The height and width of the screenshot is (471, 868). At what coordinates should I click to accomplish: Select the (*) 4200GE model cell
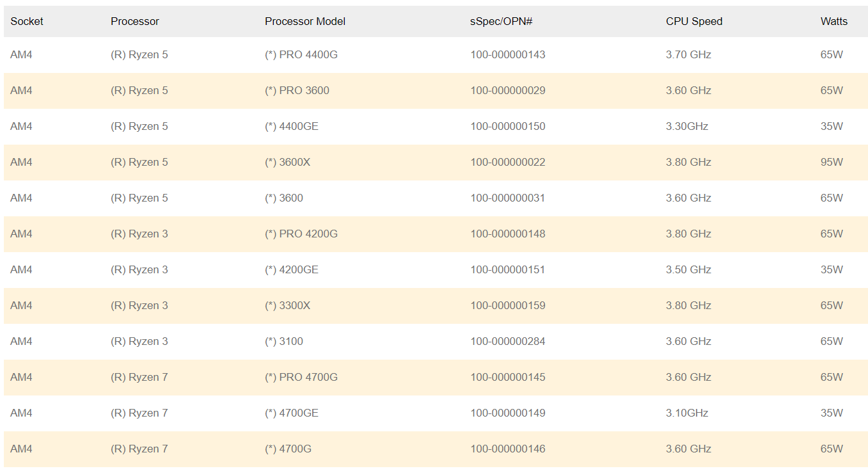click(292, 270)
